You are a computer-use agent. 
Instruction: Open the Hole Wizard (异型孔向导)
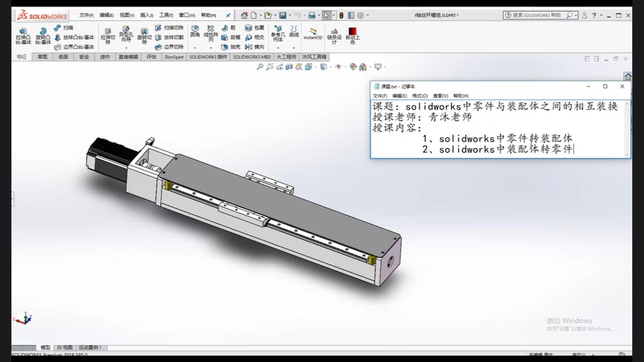click(x=126, y=34)
